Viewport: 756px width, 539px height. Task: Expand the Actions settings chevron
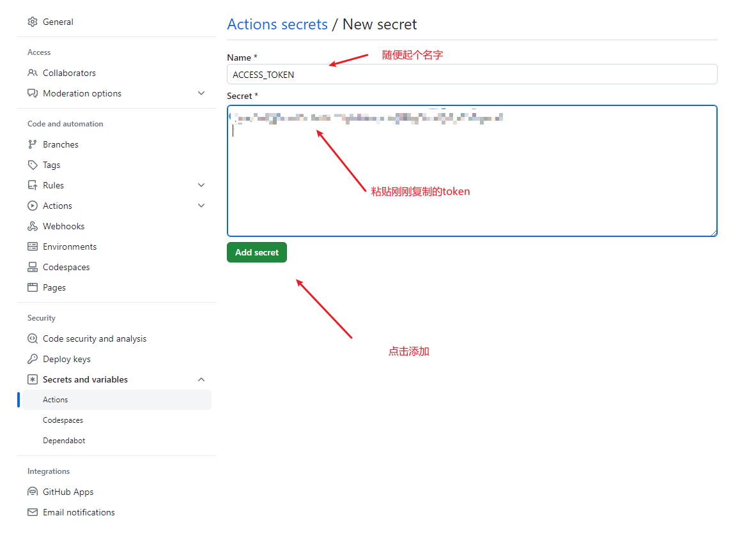coord(201,206)
